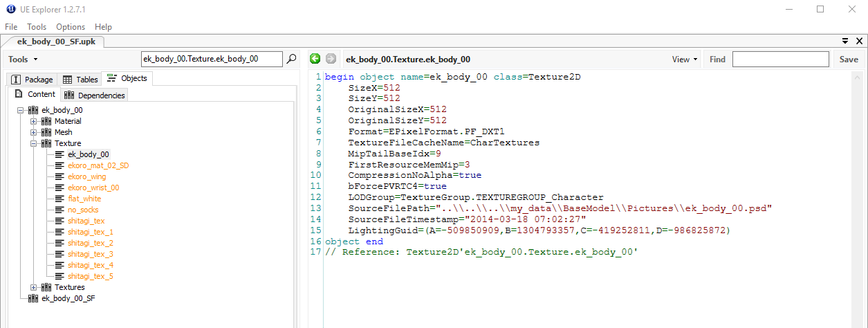This screenshot has width=868, height=328.
Task: Click the ek_body_00 root package icon
Action: 33,110
